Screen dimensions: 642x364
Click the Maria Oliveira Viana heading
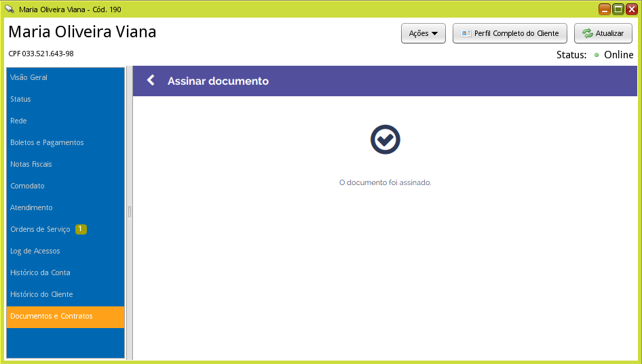tap(82, 31)
